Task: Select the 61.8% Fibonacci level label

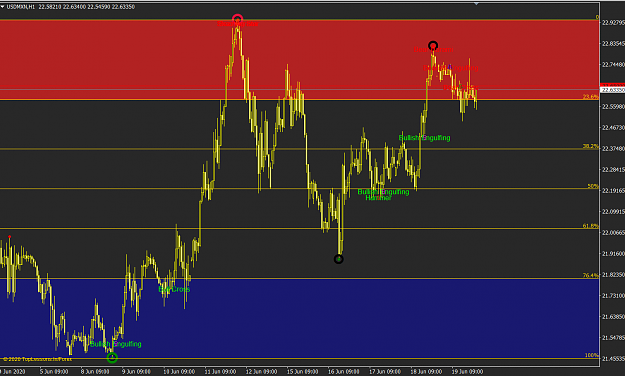Action: coord(590,226)
